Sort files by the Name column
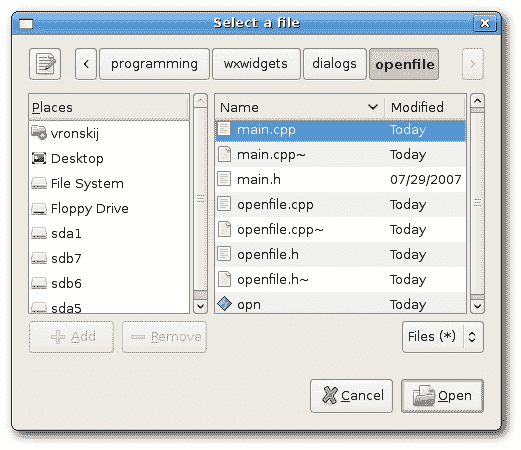 point(300,107)
